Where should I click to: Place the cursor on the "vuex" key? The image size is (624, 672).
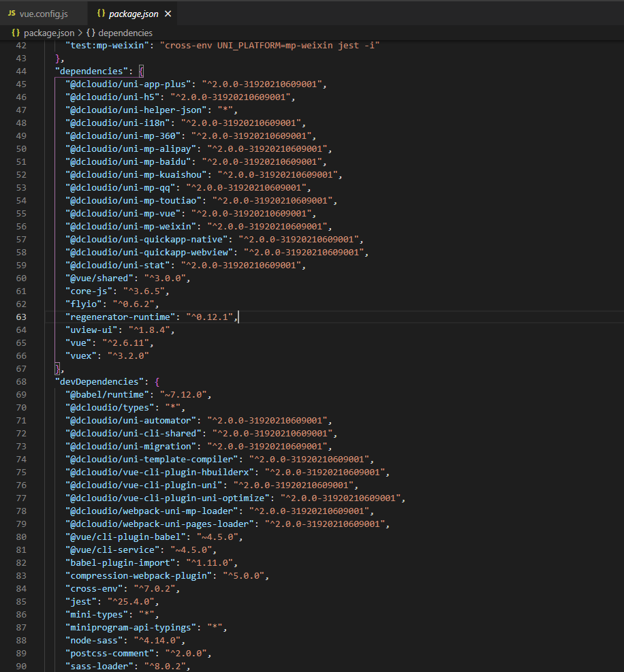point(81,355)
